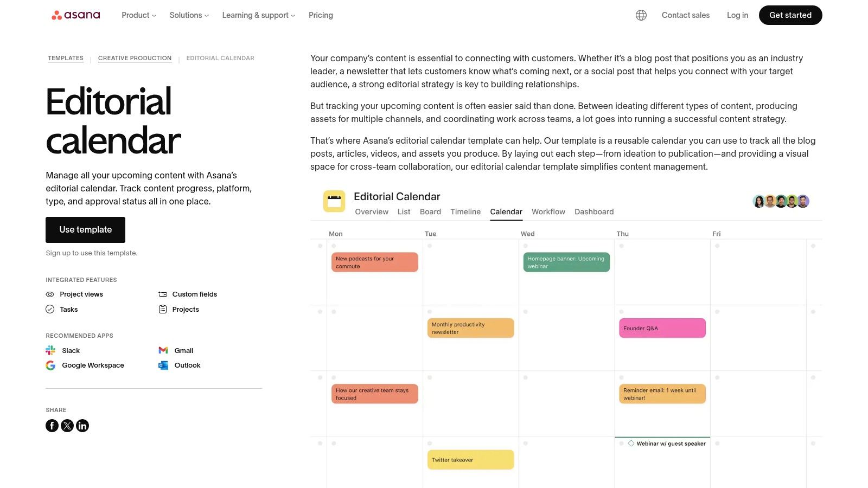Share on LinkedIn

(82, 426)
